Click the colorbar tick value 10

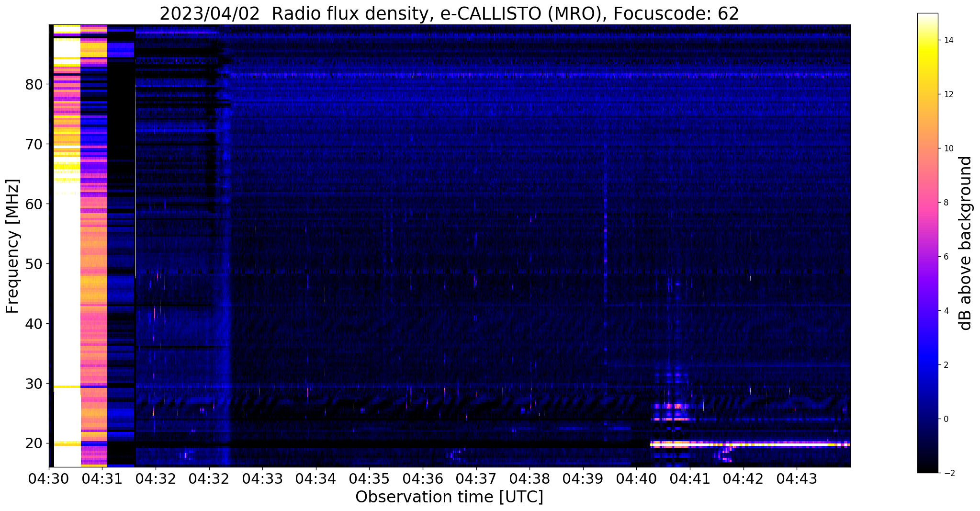tap(948, 148)
